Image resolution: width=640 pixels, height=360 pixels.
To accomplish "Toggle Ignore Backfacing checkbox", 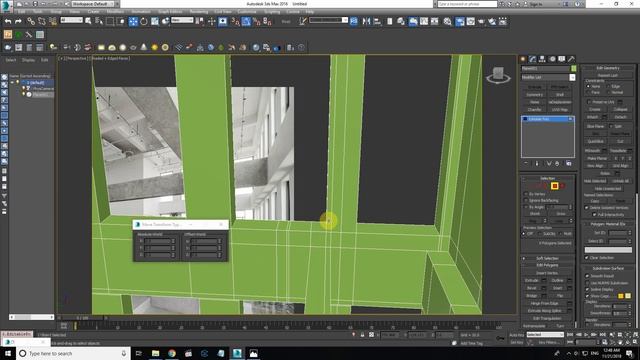I will click(x=526, y=200).
